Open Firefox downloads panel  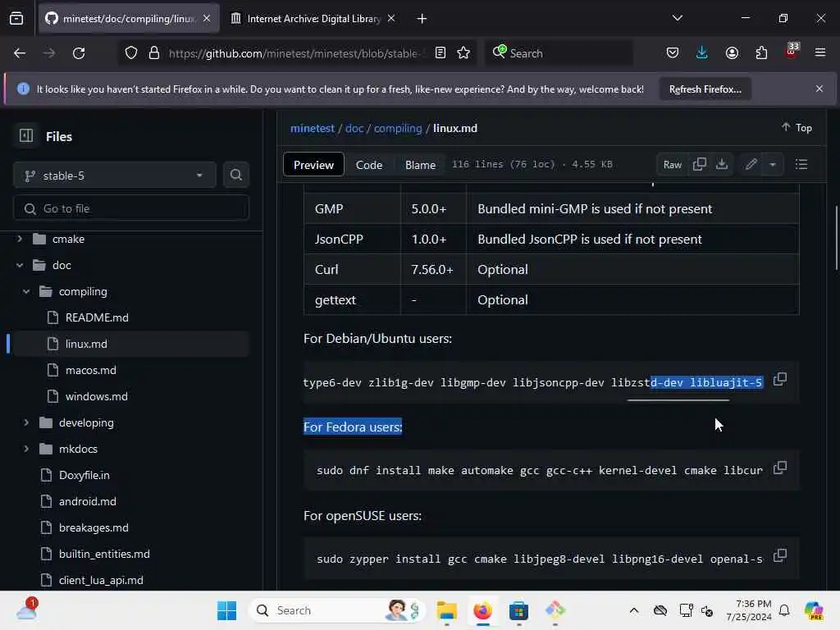[702, 52]
